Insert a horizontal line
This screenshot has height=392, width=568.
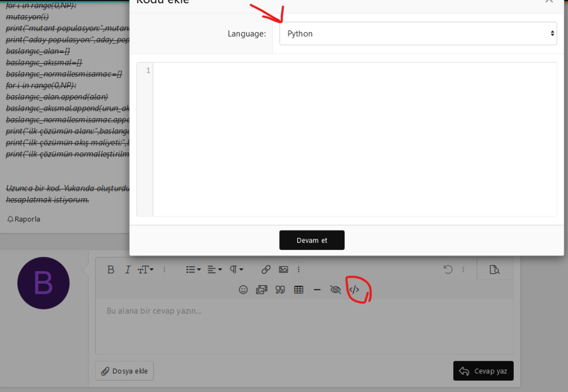317,290
